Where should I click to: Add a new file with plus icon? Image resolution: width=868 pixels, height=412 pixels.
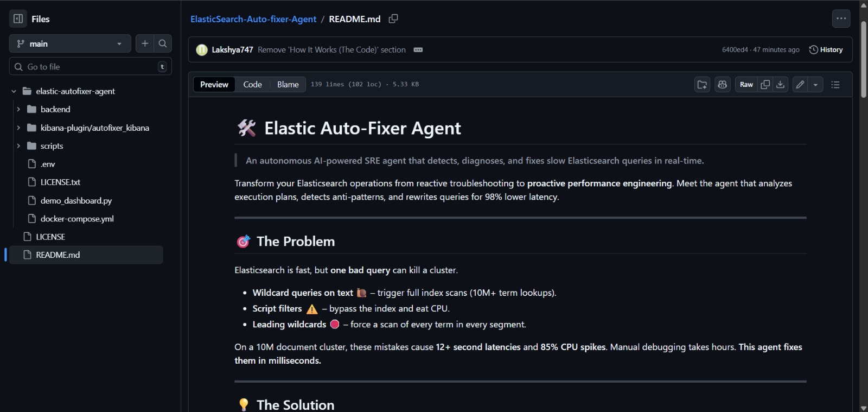coord(145,43)
